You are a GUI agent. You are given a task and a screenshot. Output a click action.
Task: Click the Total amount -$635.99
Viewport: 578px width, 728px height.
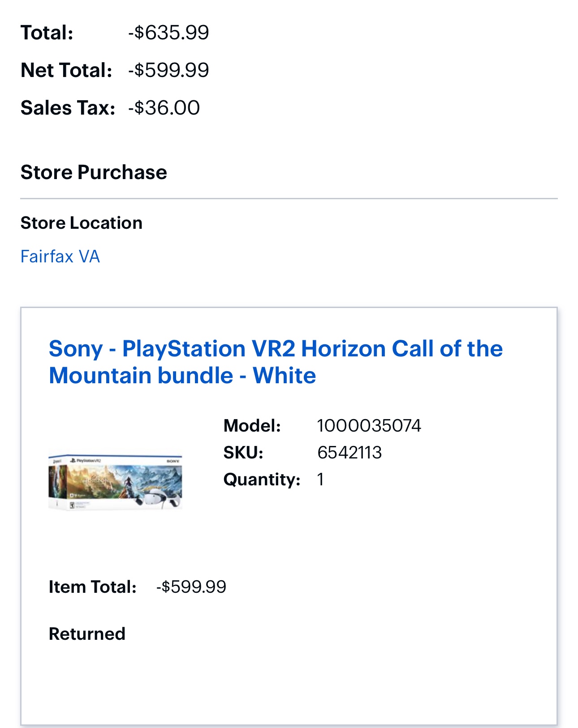[x=168, y=33]
